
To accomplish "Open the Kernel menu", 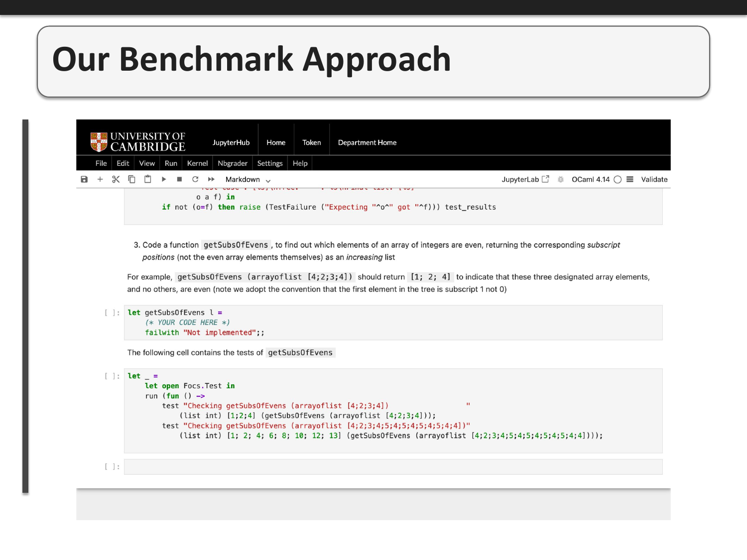I will pyautogui.click(x=197, y=163).
